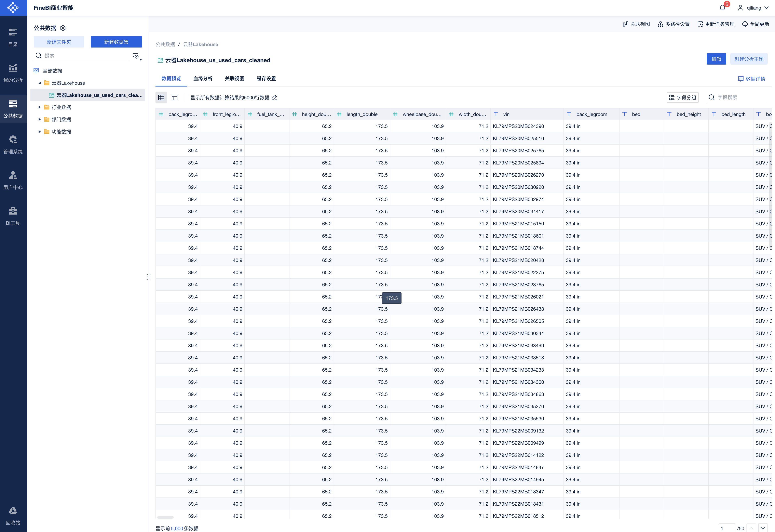The height and width of the screenshot is (532, 775).
Task: Switch to the 缓存设置 tab
Action: 266,78
